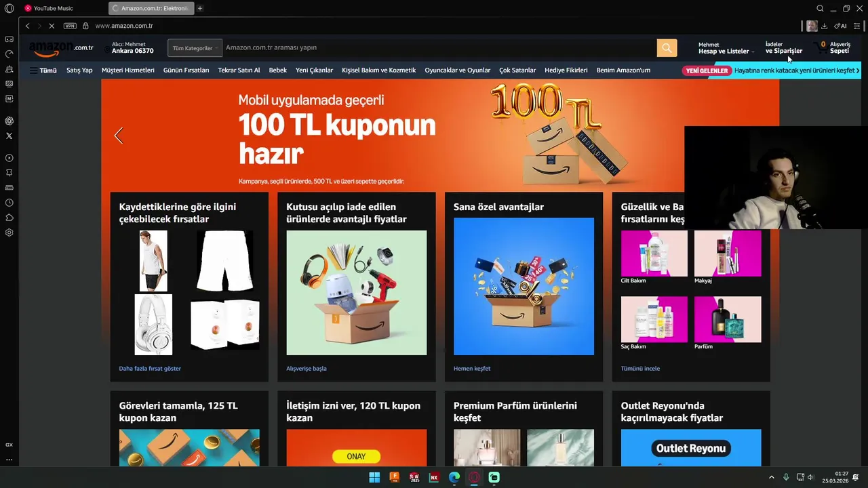Open the white headphones product thumbnail
The height and width of the screenshot is (488, 868).
pos(153,324)
